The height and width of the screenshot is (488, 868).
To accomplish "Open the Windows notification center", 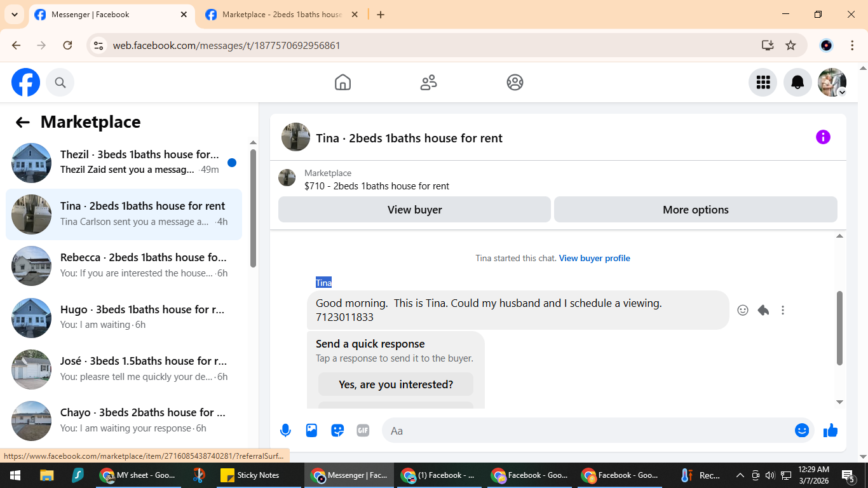I will (848, 475).
